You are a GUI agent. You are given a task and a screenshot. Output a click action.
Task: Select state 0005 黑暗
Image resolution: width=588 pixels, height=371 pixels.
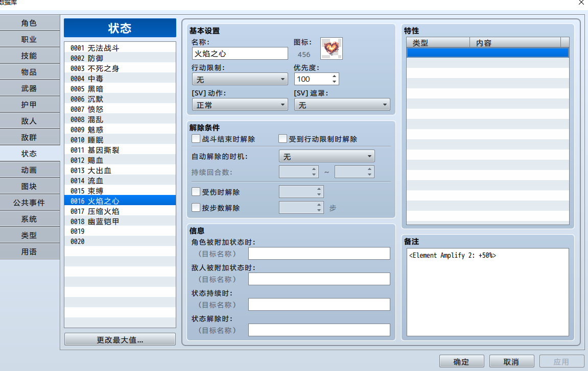tap(120, 89)
